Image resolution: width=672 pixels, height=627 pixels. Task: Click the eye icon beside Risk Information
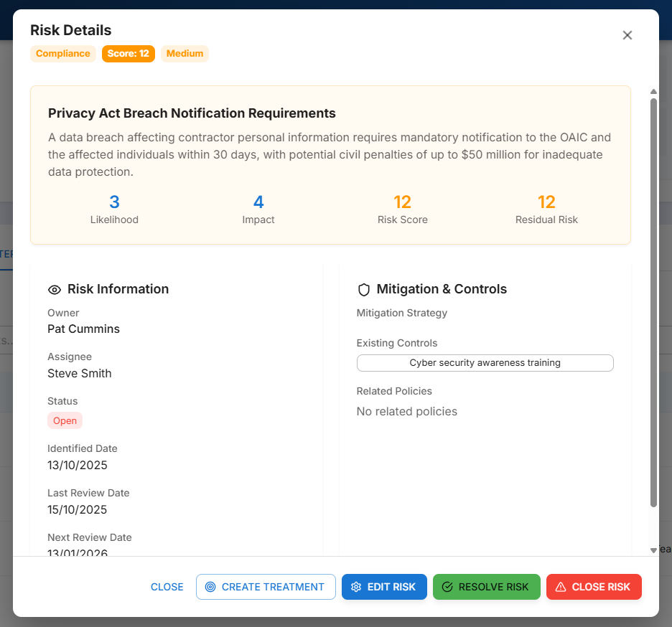[x=55, y=290]
